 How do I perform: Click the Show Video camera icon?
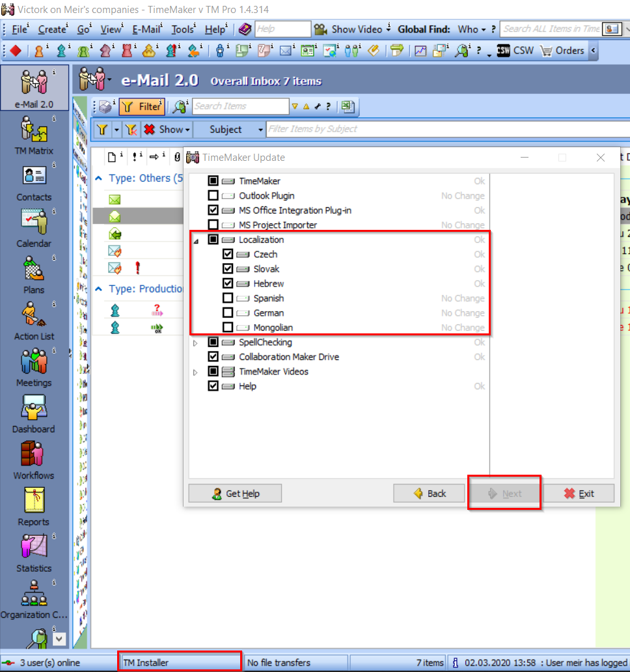321,29
